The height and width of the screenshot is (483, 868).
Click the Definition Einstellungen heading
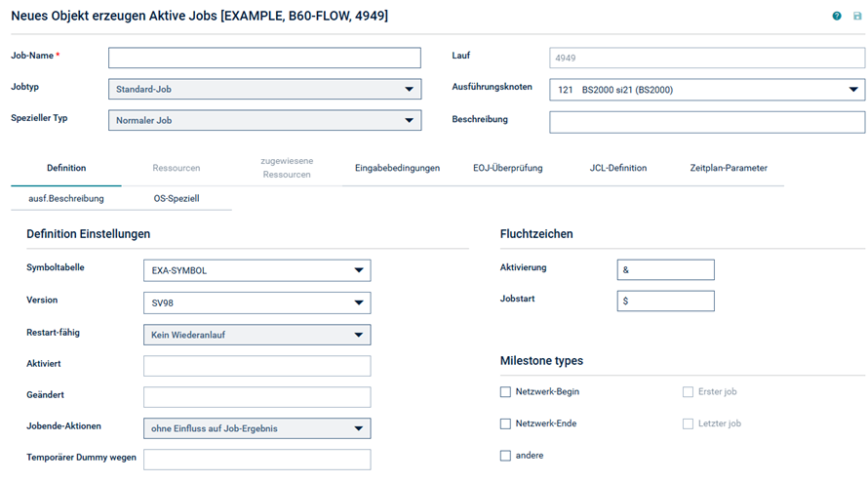click(x=89, y=234)
